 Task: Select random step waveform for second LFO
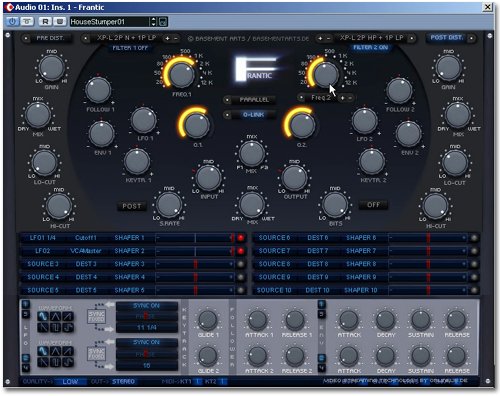click(68, 362)
